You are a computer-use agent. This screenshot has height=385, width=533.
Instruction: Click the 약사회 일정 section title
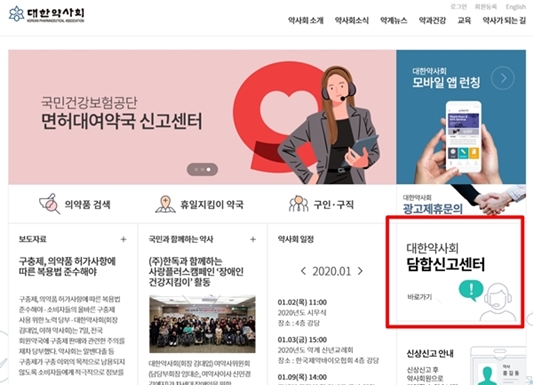pyautogui.click(x=296, y=239)
